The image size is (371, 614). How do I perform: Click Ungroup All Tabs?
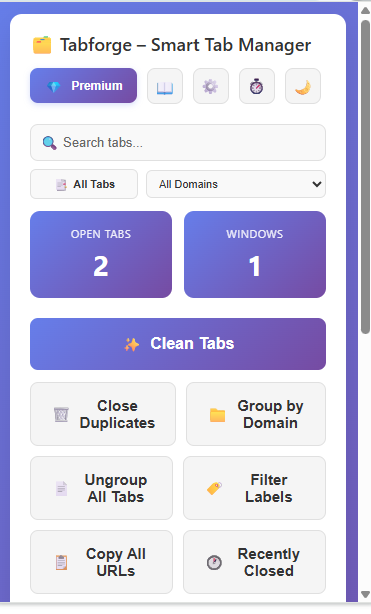(x=101, y=488)
